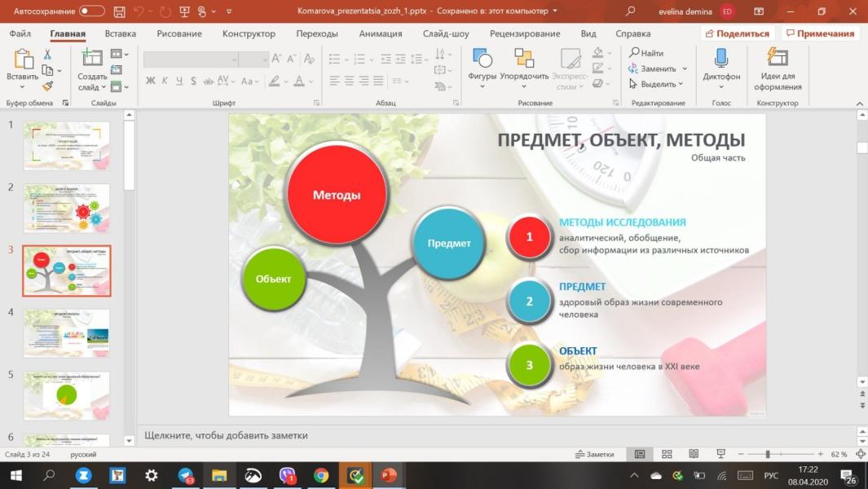Switch to the Слайд-шоу tab
The width and height of the screenshot is (868, 489).
click(446, 33)
